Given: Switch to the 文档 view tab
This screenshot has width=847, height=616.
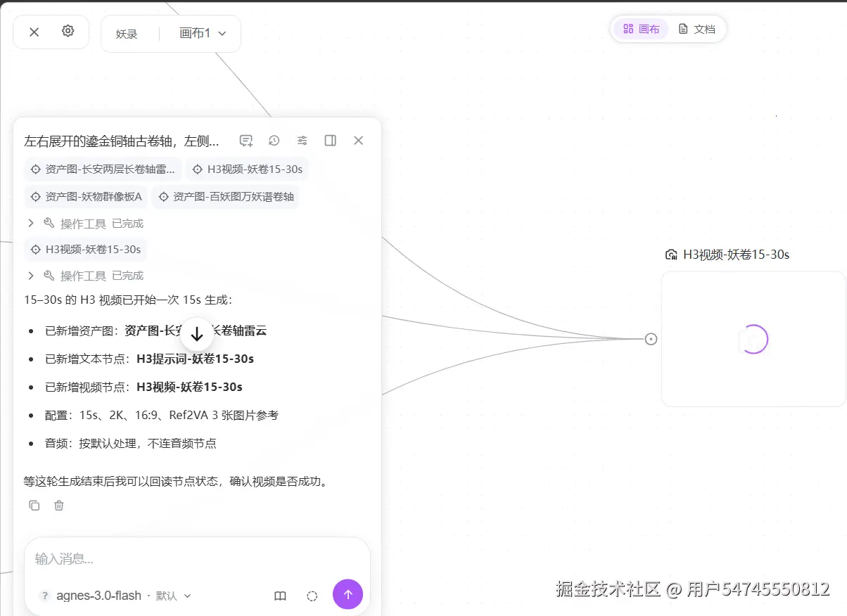Looking at the screenshot, I should 696,29.
